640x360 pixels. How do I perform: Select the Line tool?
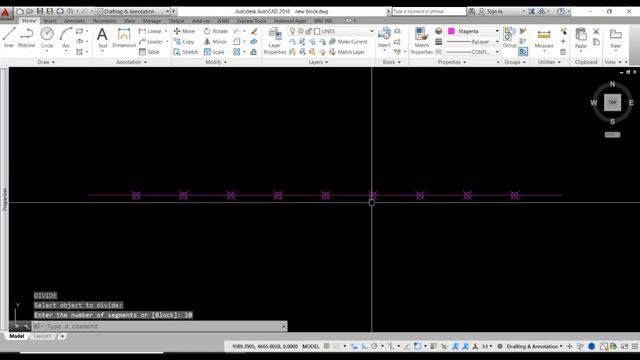point(9,38)
